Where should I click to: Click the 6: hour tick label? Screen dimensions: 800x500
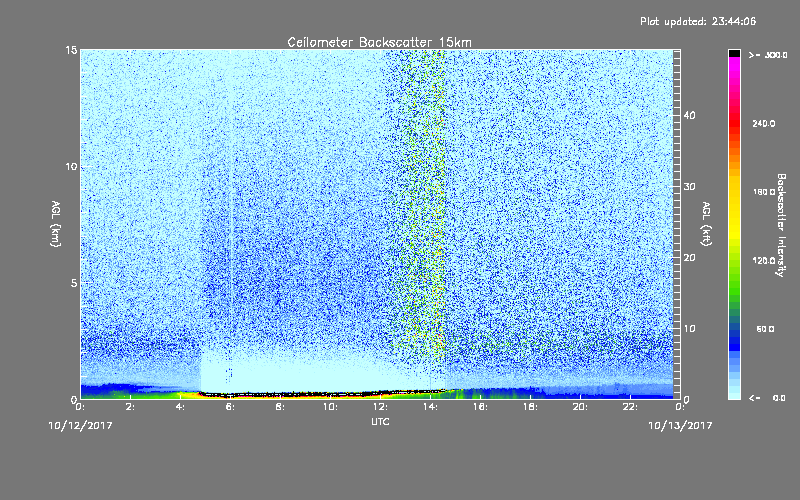pyautogui.click(x=231, y=407)
